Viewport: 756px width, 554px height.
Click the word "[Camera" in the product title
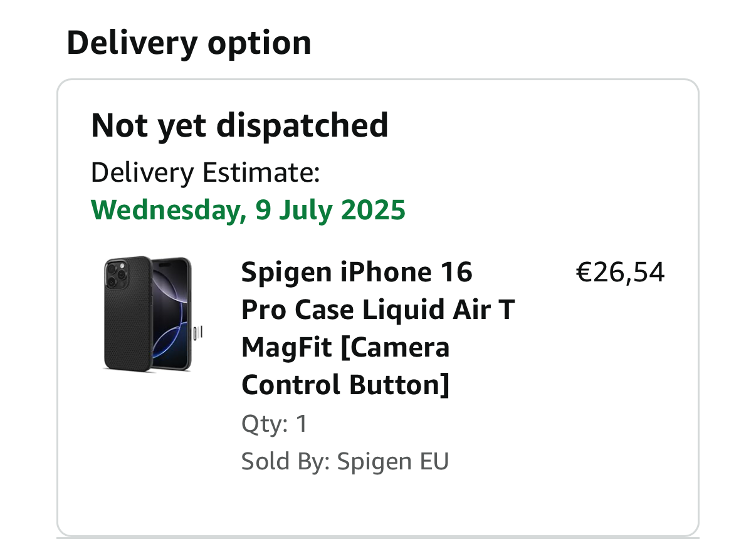(x=395, y=348)
